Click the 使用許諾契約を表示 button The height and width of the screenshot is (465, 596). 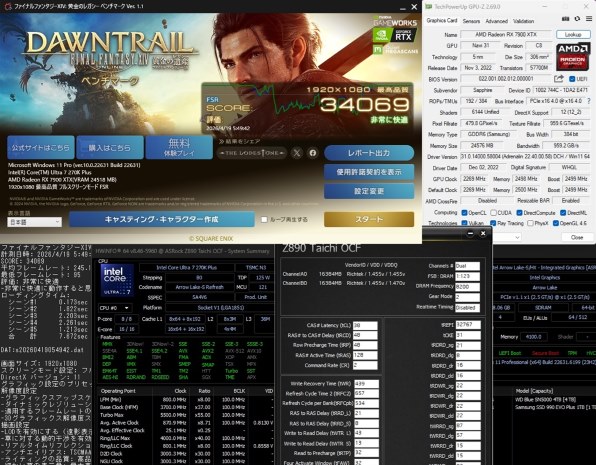coord(369,172)
